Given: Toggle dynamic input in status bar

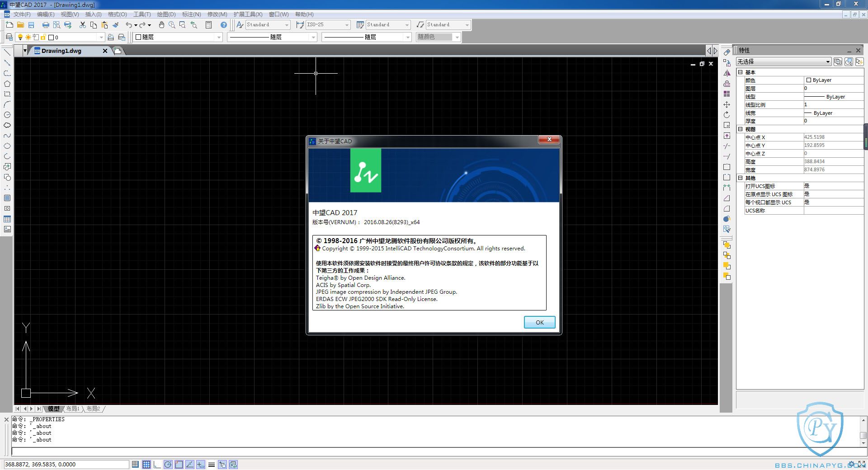Looking at the screenshot, I should [x=201, y=464].
